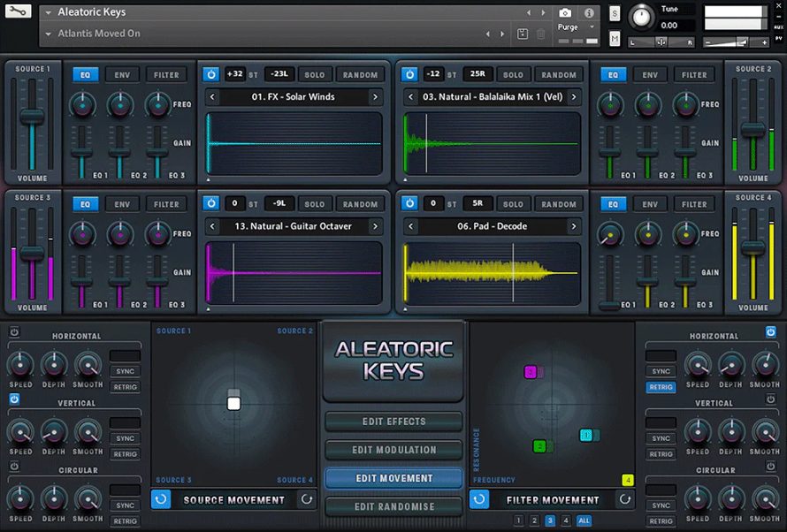Toggle the blue RETRIG button in right Horizontal
The height and width of the screenshot is (532, 787).
(661, 387)
